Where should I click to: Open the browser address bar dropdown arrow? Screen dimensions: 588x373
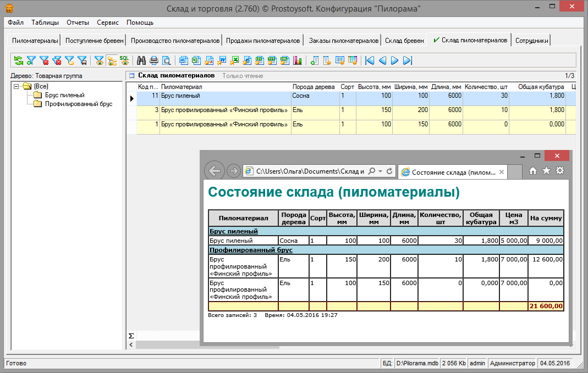[x=380, y=171]
